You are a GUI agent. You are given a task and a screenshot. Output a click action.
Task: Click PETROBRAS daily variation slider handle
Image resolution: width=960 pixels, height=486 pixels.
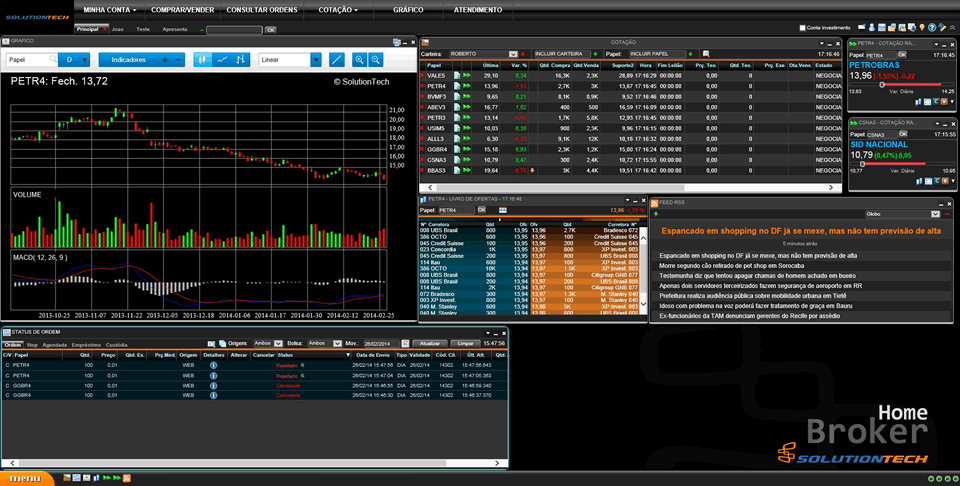tap(882, 84)
